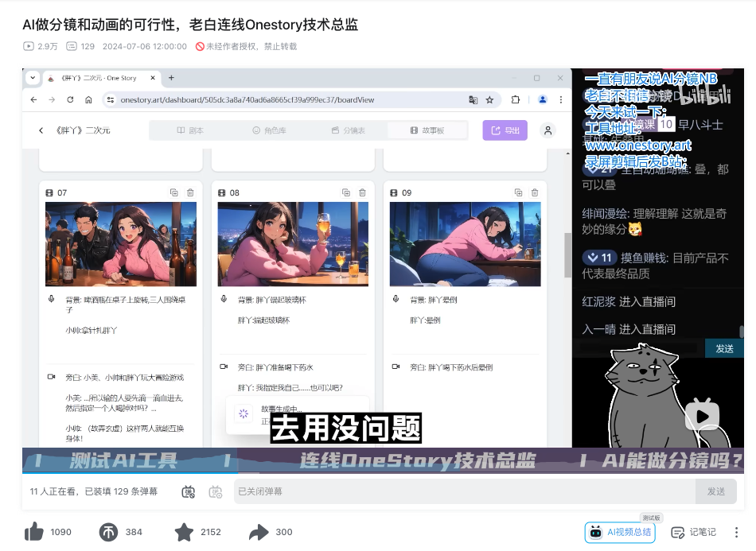Click the gray 发送 button in the danmaku bar
Screen dimensions: 756x551
[x=716, y=491]
